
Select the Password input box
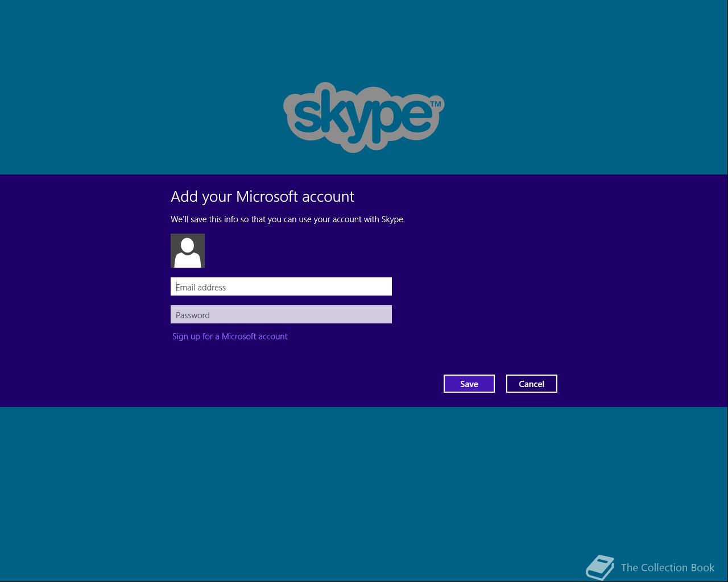(281, 314)
